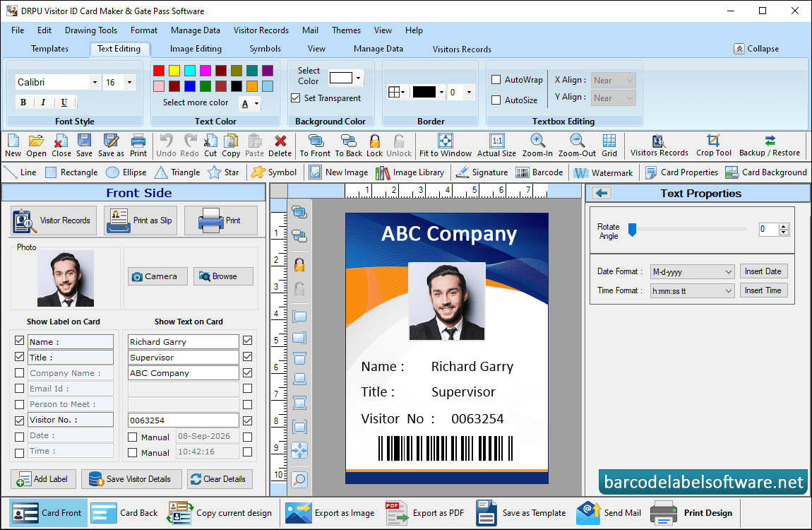Click the Rotate Angle slider handle
The width and height of the screenshot is (812, 530).
click(x=632, y=230)
